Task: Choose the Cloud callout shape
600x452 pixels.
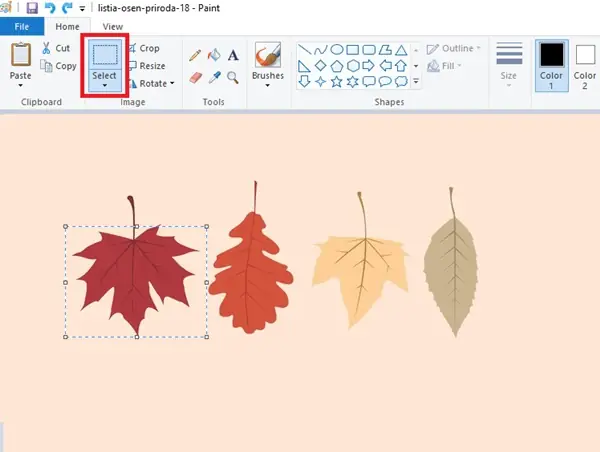Action: coord(401,82)
